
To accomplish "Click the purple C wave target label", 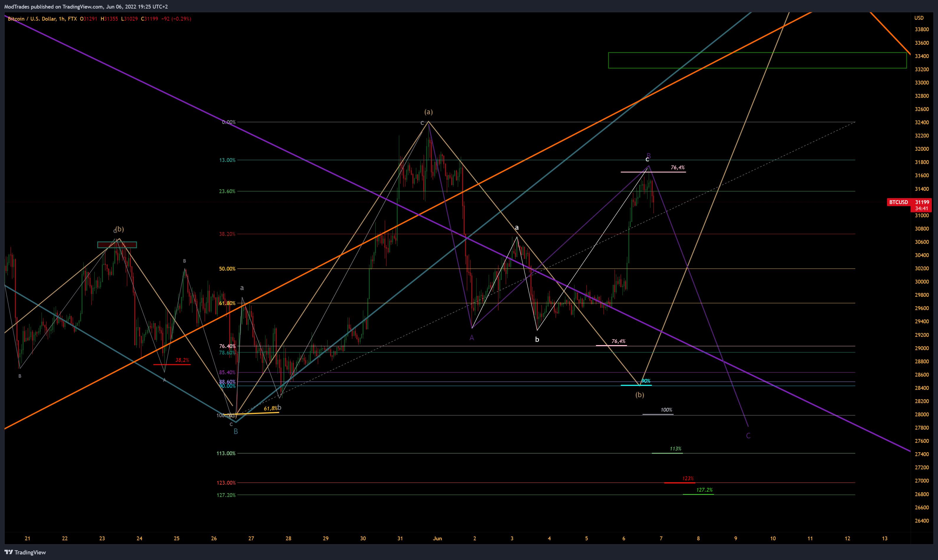I will pyautogui.click(x=748, y=436).
